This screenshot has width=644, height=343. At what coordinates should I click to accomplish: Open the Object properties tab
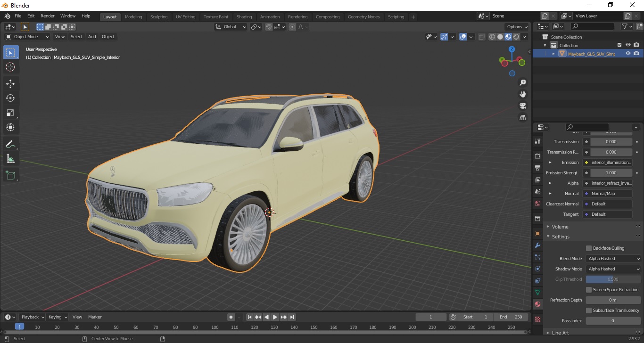[537, 233]
